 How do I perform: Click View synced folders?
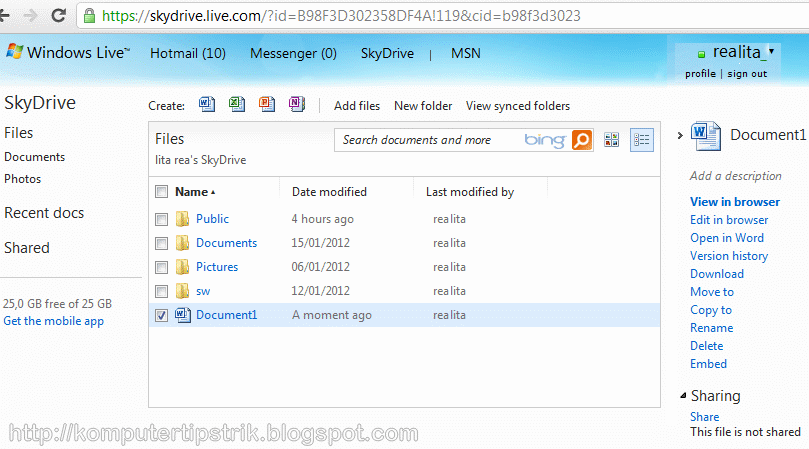point(518,106)
